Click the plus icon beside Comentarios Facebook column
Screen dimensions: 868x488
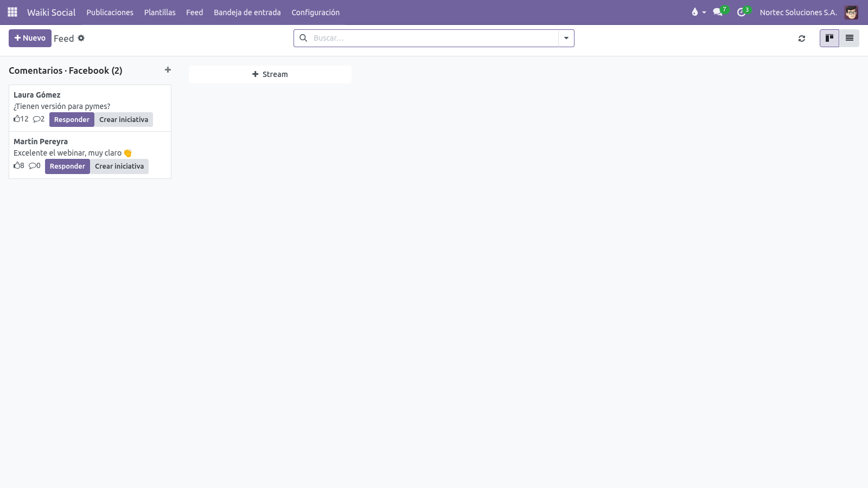point(168,70)
